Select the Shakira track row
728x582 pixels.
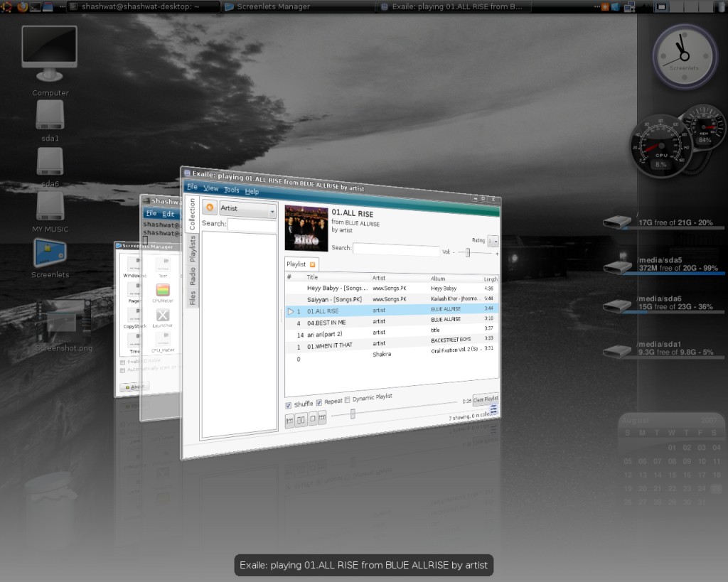pyautogui.click(x=392, y=355)
